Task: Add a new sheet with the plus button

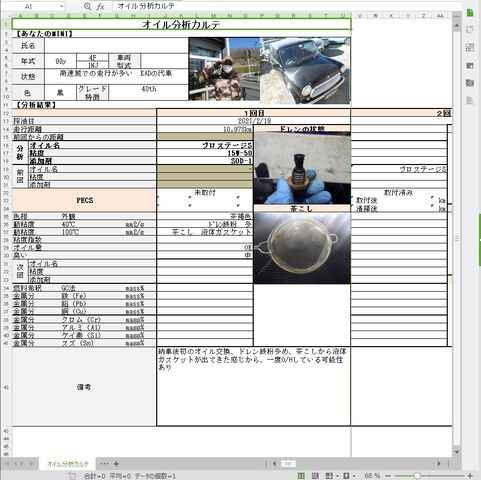Action: point(116,463)
